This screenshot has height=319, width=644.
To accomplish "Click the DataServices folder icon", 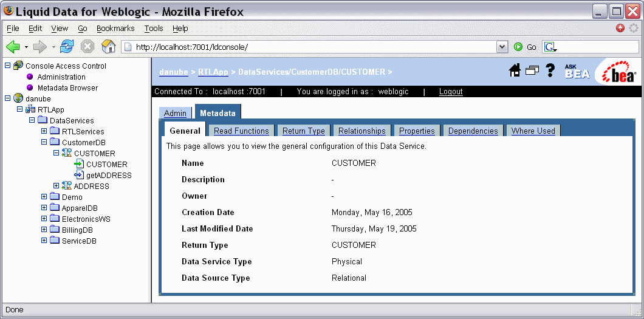I will [43, 120].
